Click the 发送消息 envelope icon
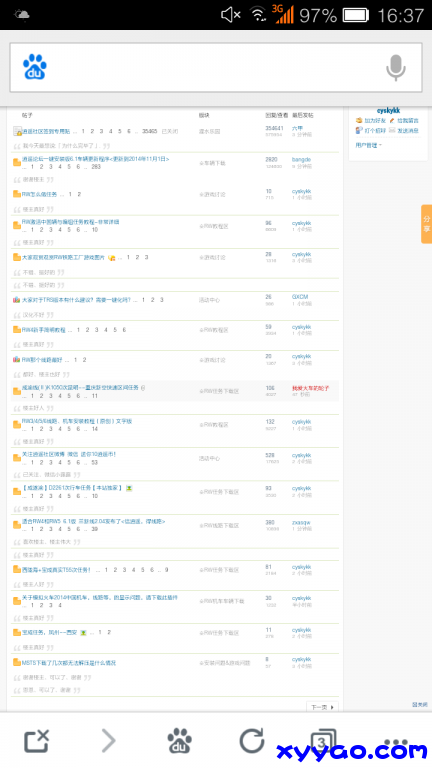The height and width of the screenshot is (768, 432). pyautogui.click(x=392, y=131)
